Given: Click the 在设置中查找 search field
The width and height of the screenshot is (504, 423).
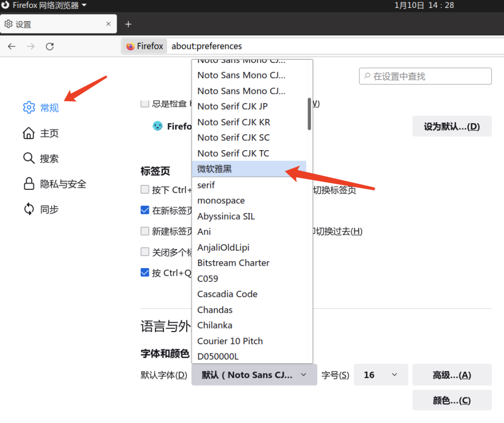Looking at the screenshot, I should point(425,76).
